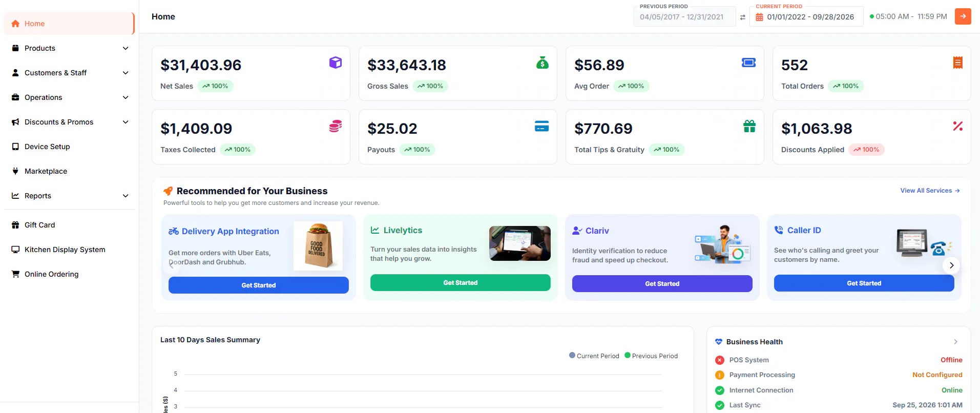The image size is (980, 413).
Task: Click the Products box icon in sidebar
Action: point(15,48)
